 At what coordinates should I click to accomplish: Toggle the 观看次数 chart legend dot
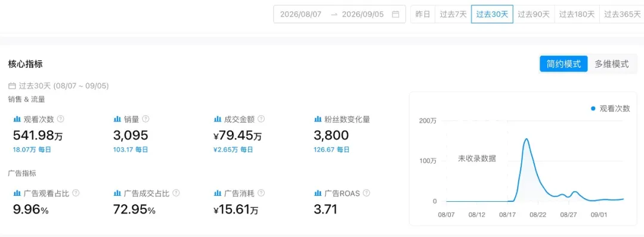coord(593,108)
